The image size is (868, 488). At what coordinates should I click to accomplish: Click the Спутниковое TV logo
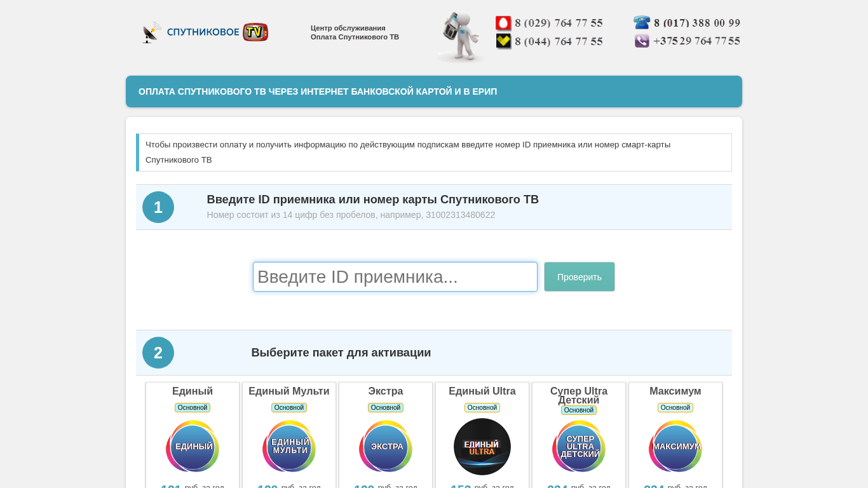(x=205, y=32)
